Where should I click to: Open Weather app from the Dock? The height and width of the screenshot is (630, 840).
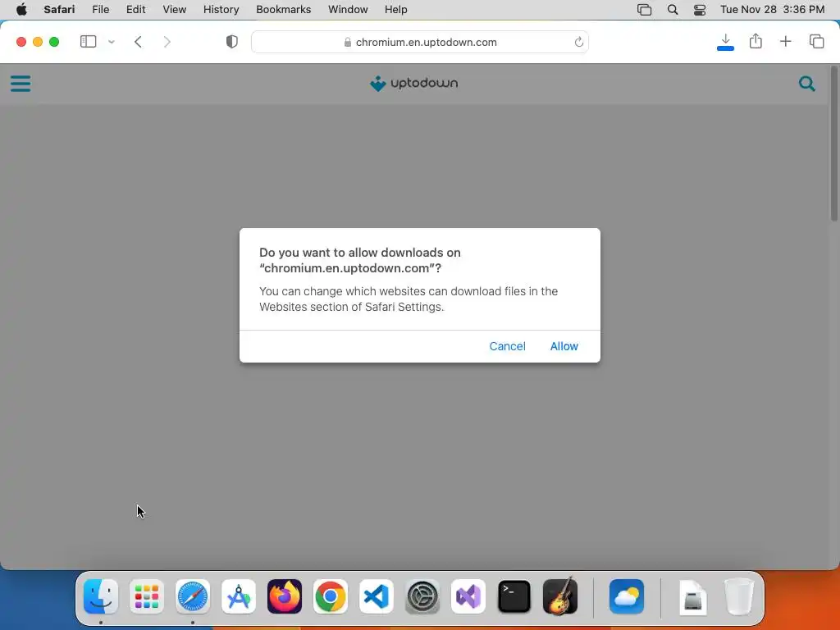point(626,596)
